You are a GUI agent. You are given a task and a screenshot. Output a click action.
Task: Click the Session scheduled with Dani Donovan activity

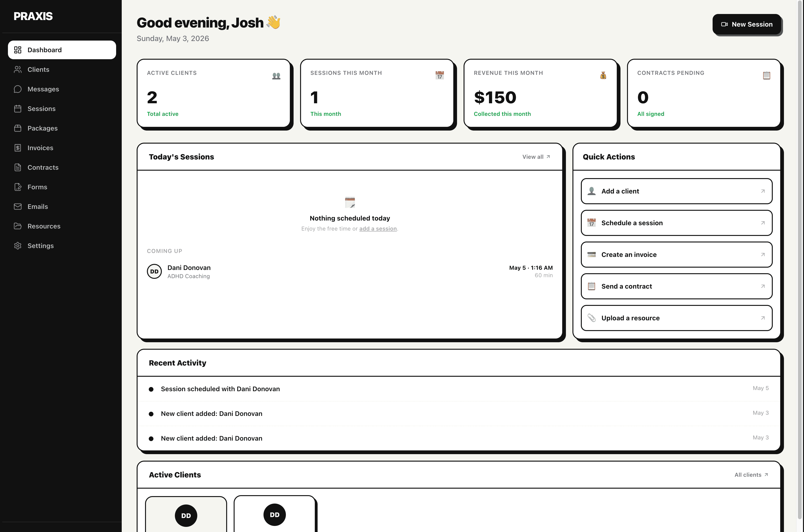point(458,389)
